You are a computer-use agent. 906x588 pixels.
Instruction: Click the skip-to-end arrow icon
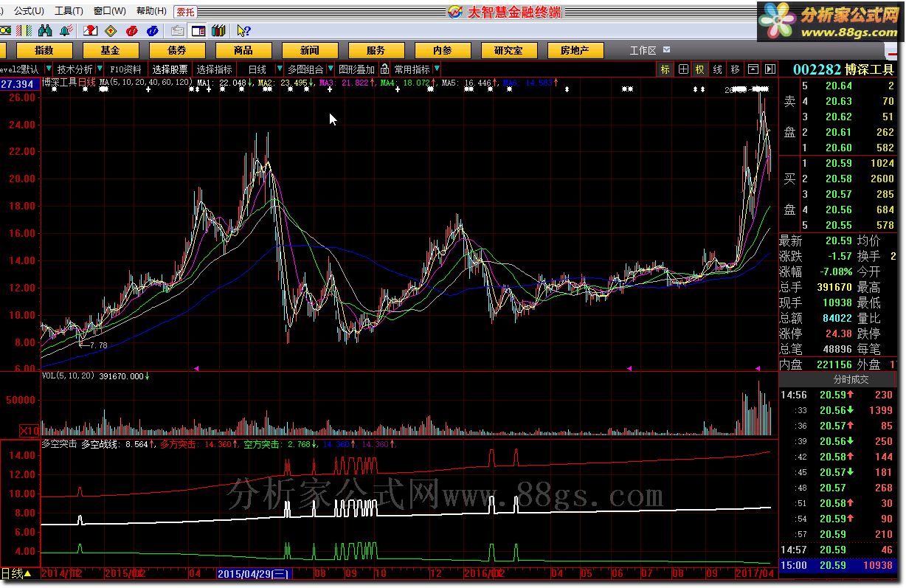tap(770, 69)
